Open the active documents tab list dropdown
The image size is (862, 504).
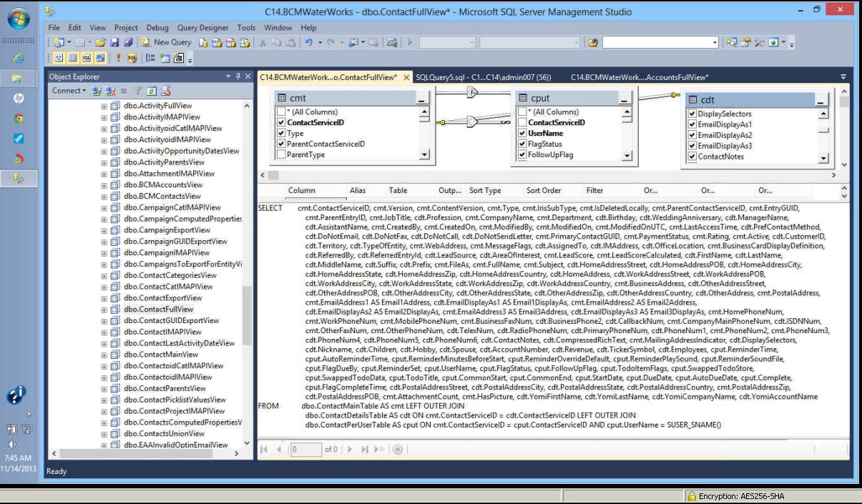click(843, 77)
